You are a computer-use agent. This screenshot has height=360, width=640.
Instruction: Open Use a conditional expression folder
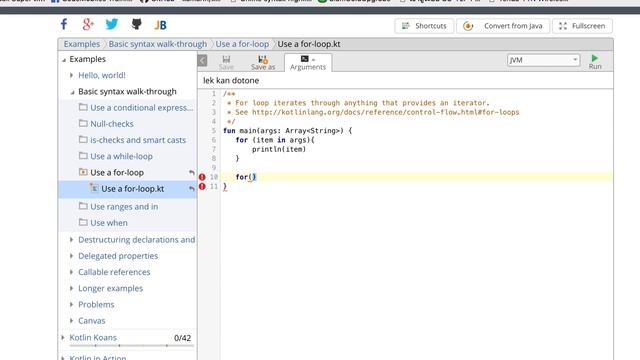point(141,107)
